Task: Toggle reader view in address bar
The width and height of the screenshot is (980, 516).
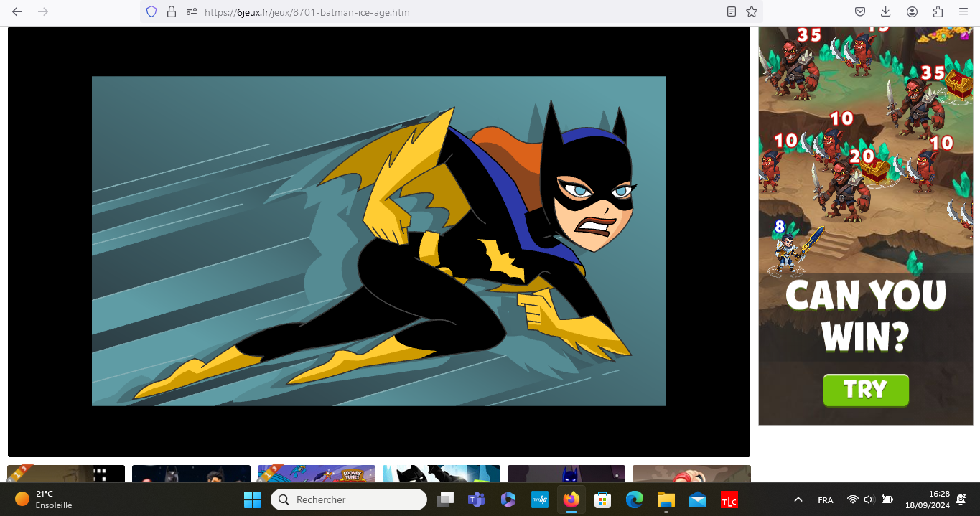Action: click(x=731, y=11)
